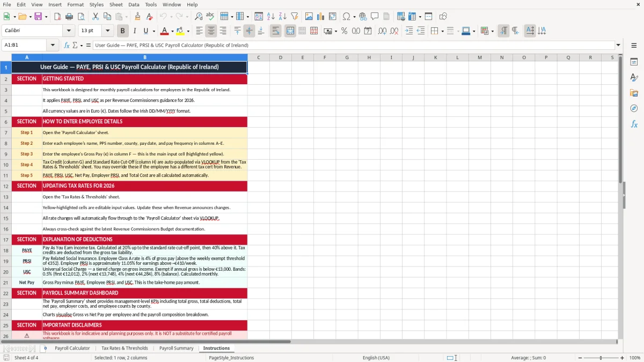Image resolution: width=644 pixels, height=362 pixels.
Task: Click in the formula input line
Action: tap(353, 45)
